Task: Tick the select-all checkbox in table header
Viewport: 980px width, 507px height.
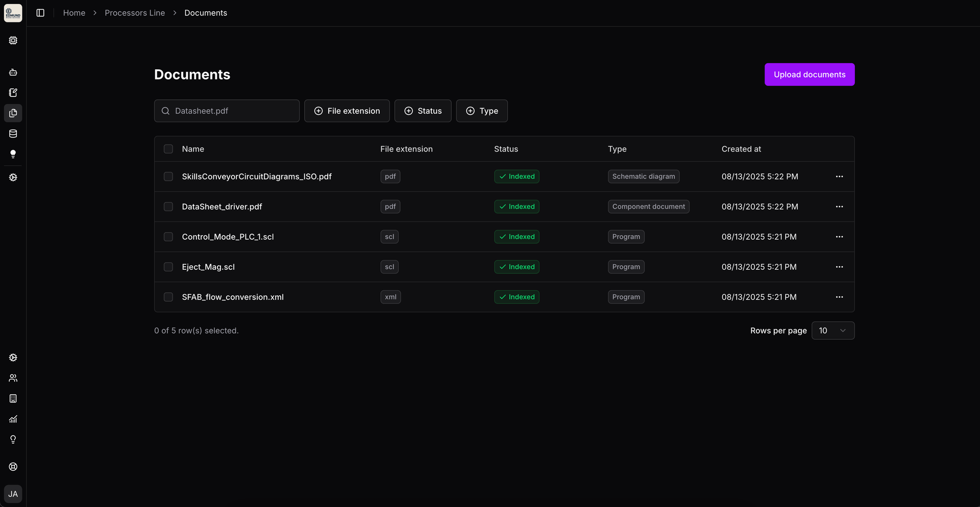Action: (168, 149)
